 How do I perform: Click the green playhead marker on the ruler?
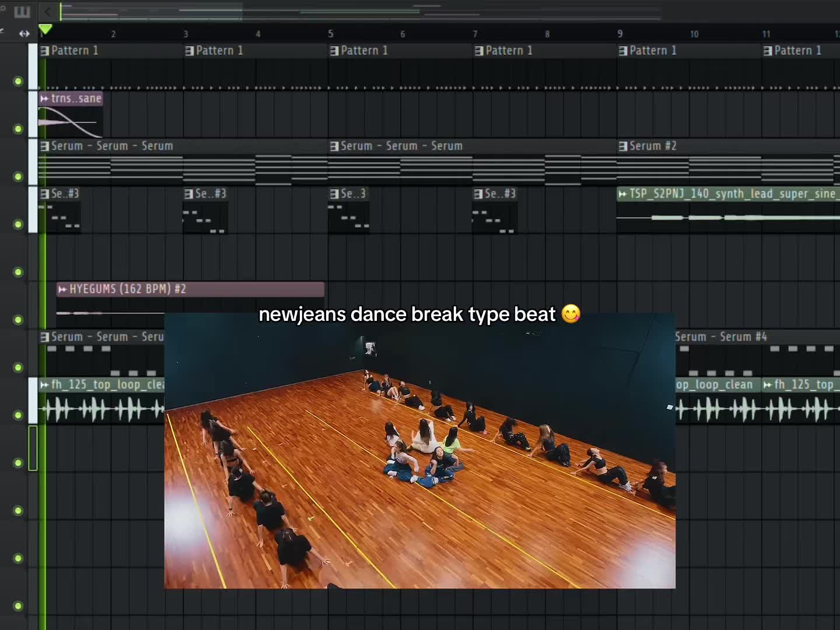pos(45,29)
